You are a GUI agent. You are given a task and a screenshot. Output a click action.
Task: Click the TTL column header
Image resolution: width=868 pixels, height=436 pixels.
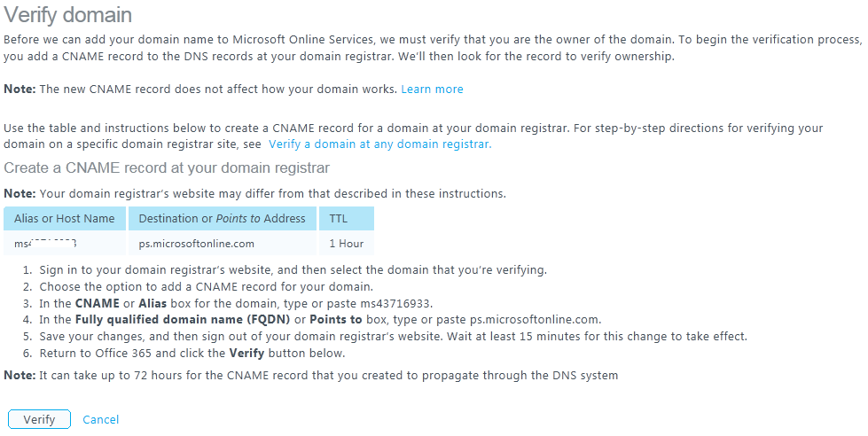(339, 219)
